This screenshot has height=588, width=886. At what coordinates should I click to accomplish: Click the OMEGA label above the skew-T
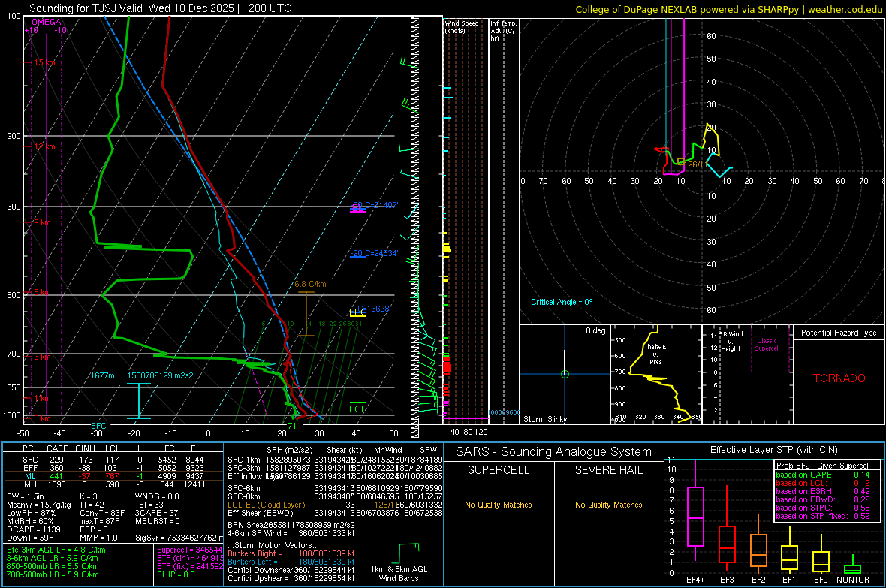(47, 23)
